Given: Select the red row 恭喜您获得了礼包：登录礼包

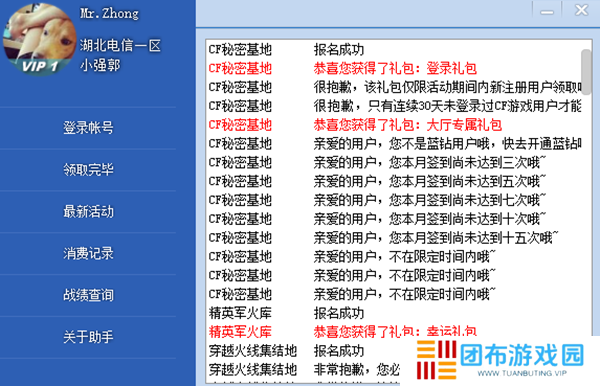Looking at the screenshot, I should pyautogui.click(x=394, y=68).
